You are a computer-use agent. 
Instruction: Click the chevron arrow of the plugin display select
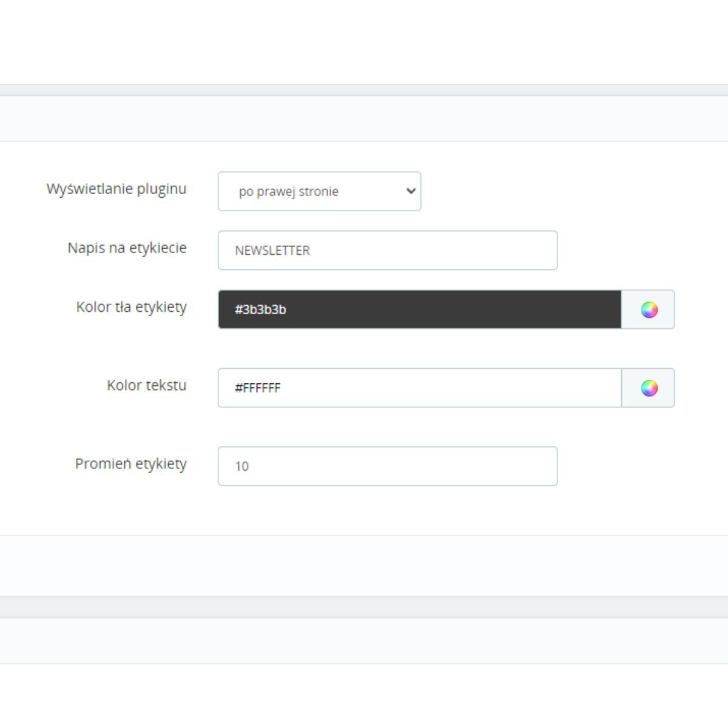pyautogui.click(x=411, y=192)
